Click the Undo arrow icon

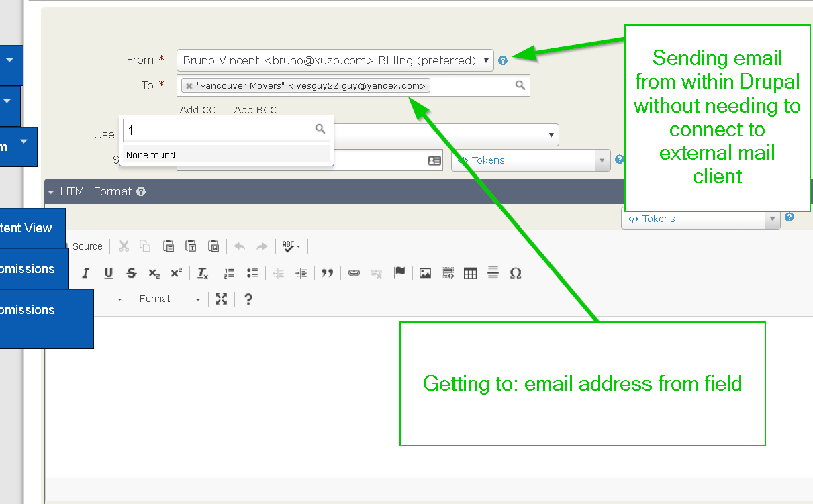(240, 246)
